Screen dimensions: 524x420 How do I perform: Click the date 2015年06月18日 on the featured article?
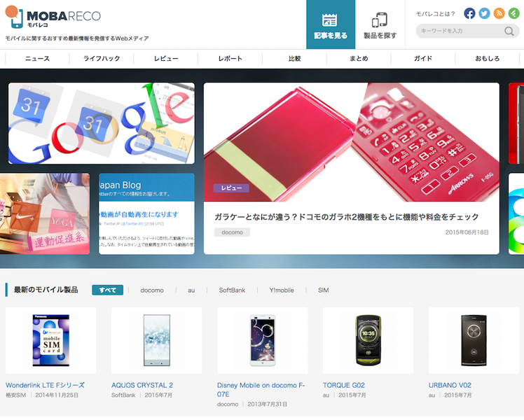click(x=467, y=232)
